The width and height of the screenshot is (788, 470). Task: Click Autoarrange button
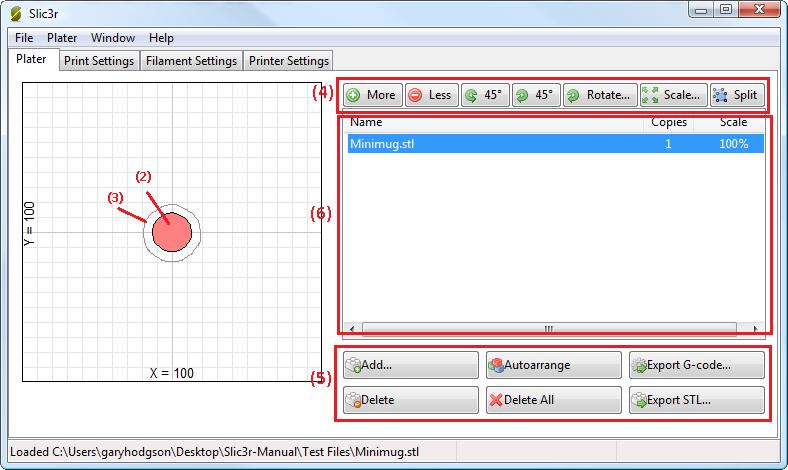tap(553, 365)
